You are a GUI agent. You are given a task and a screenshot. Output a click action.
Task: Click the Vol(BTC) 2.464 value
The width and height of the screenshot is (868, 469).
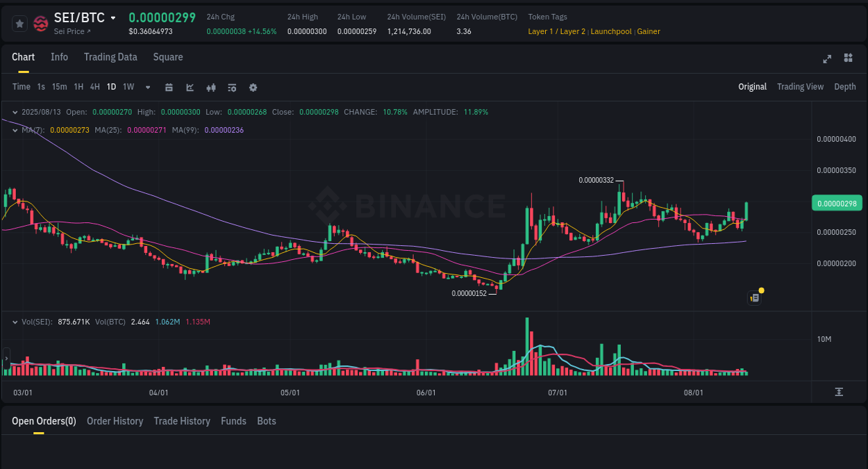click(x=140, y=322)
